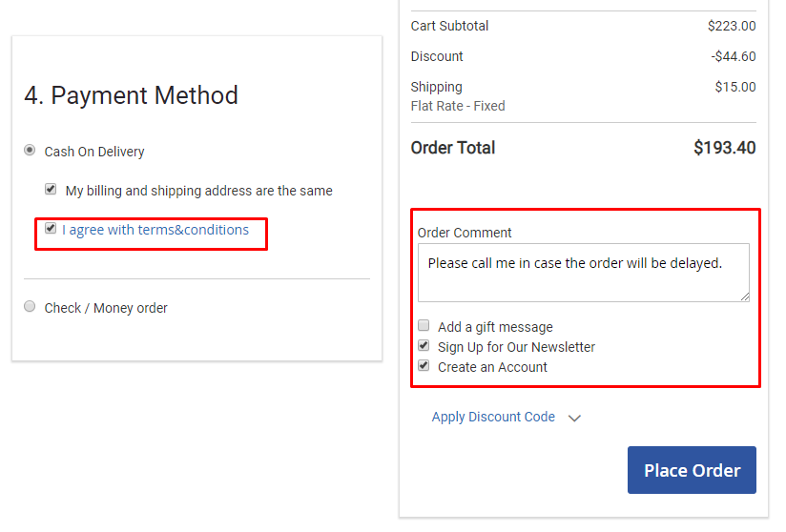786x532 pixels.
Task: Uncheck the Create an Account checkbox
Action: (x=424, y=366)
